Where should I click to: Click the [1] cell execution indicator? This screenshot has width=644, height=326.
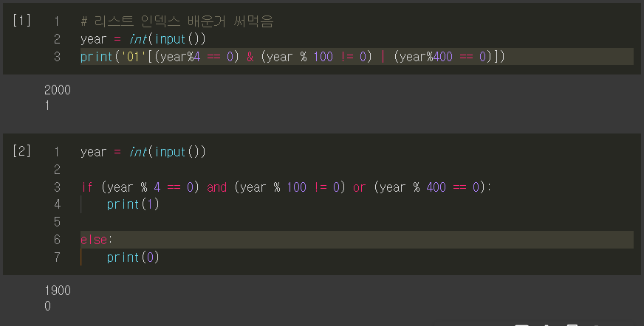coord(21,20)
